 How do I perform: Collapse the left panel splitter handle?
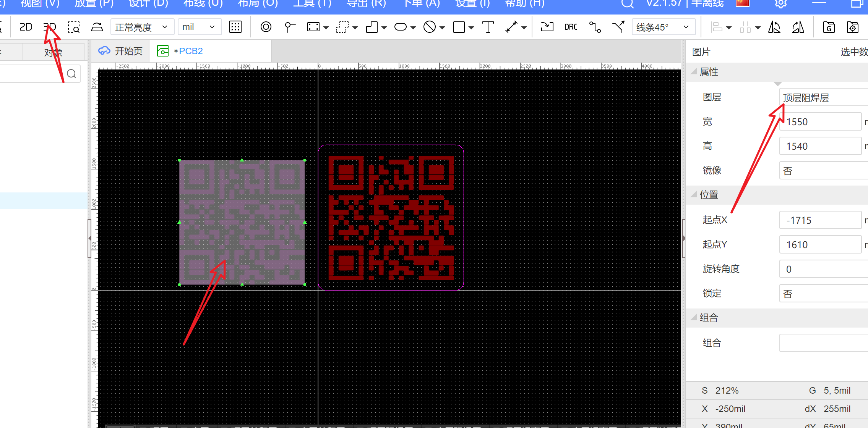coord(89,238)
